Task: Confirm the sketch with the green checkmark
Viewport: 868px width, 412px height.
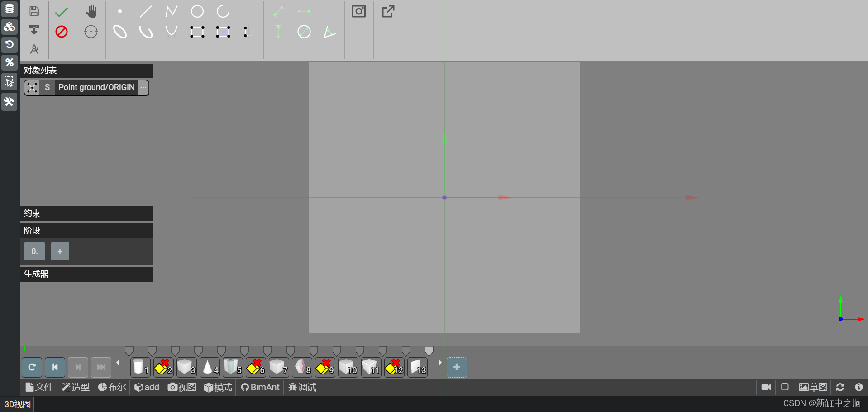Action: click(62, 11)
